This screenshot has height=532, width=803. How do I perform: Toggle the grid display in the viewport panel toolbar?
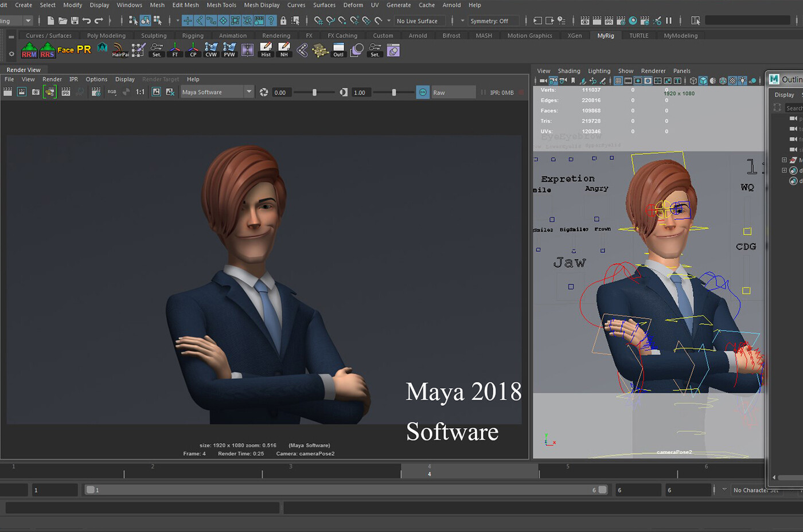click(x=618, y=80)
